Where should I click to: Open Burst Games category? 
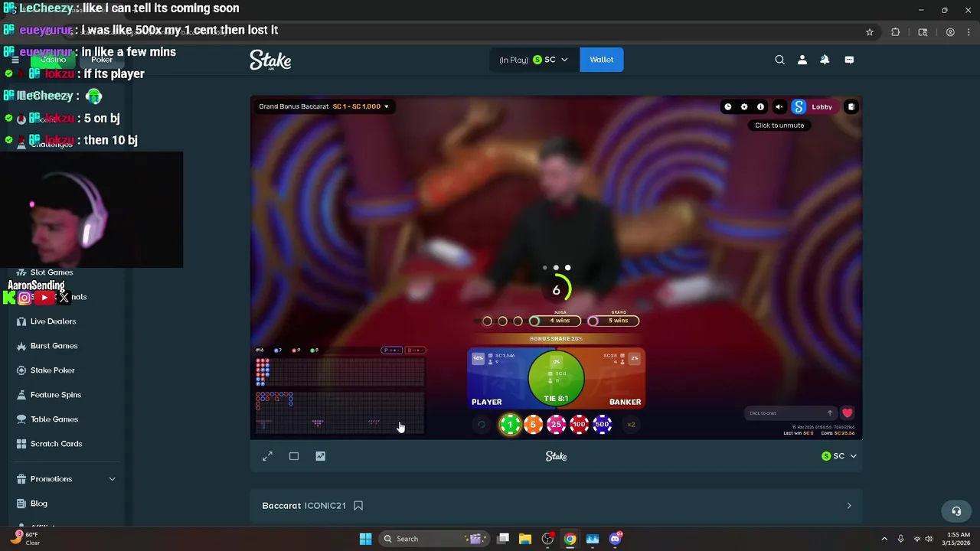[x=54, y=346]
